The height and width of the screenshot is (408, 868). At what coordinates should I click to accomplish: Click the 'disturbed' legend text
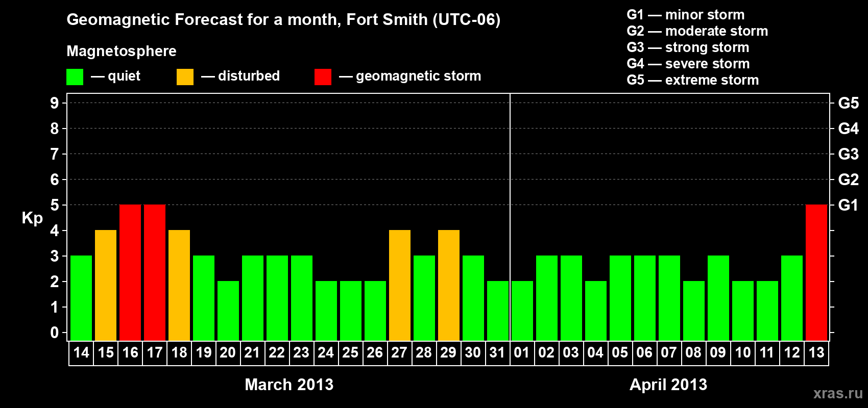[x=249, y=76]
